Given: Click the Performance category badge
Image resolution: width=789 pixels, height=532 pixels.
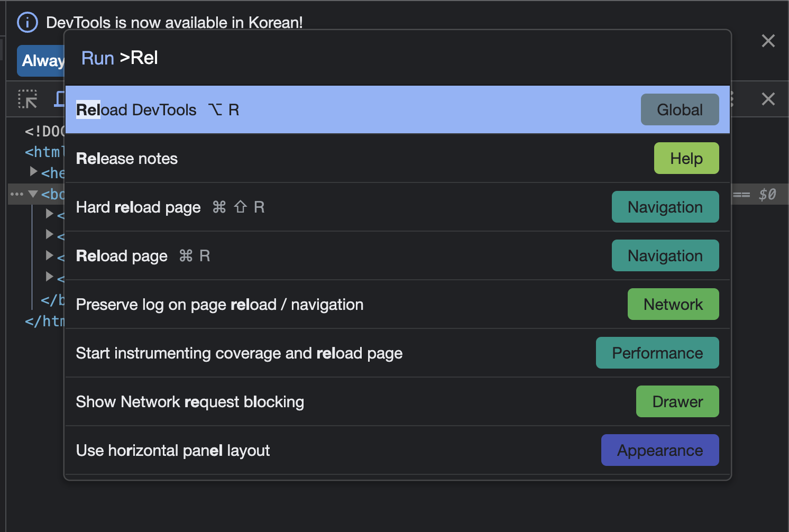Looking at the screenshot, I should point(657,353).
